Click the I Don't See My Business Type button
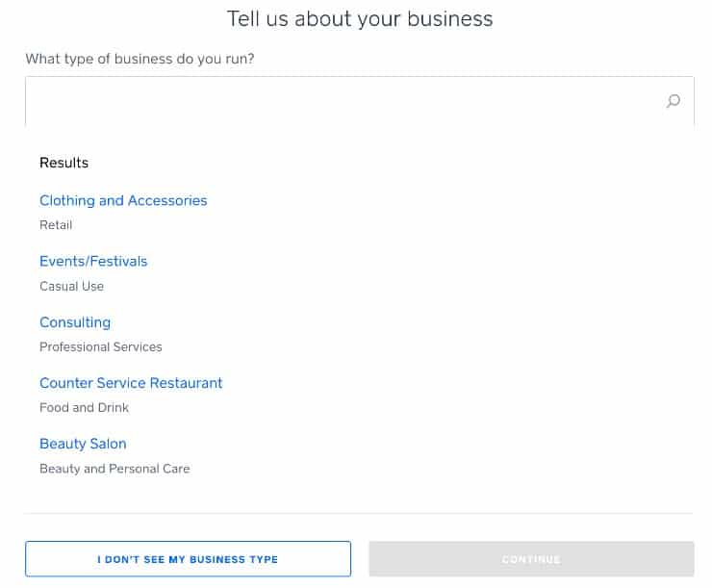 [188, 559]
